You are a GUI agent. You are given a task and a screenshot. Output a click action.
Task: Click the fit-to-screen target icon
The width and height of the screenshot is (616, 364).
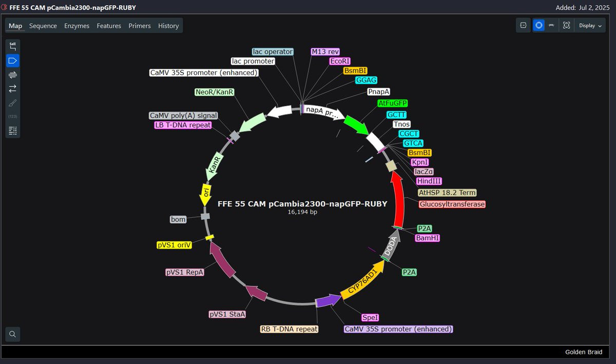(x=566, y=25)
